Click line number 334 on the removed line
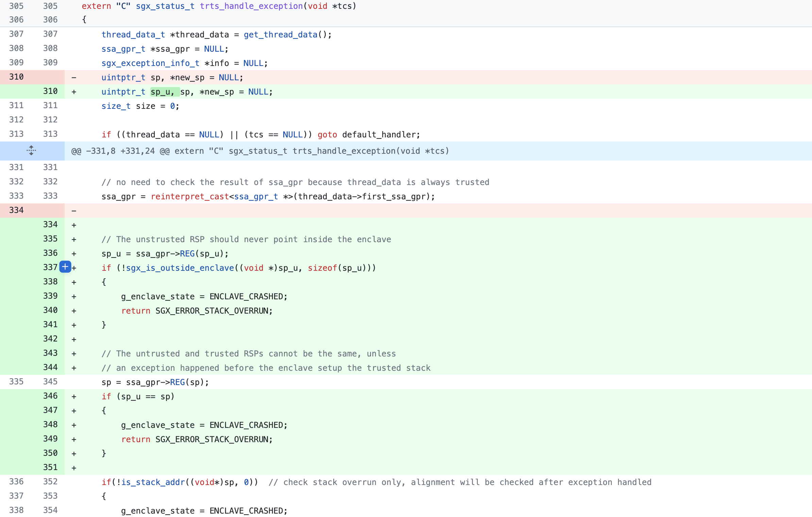The width and height of the screenshot is (812, 517). [16, 210]
